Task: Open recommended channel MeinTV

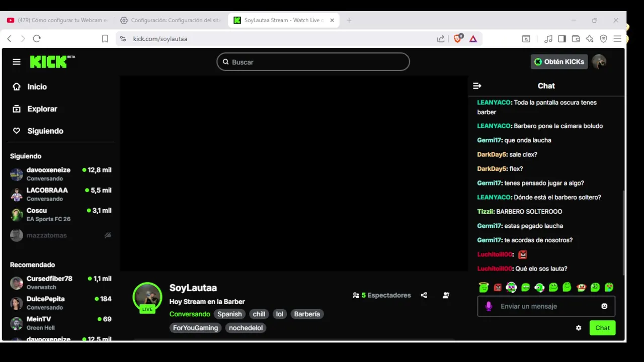Action: tap(61, 323)
